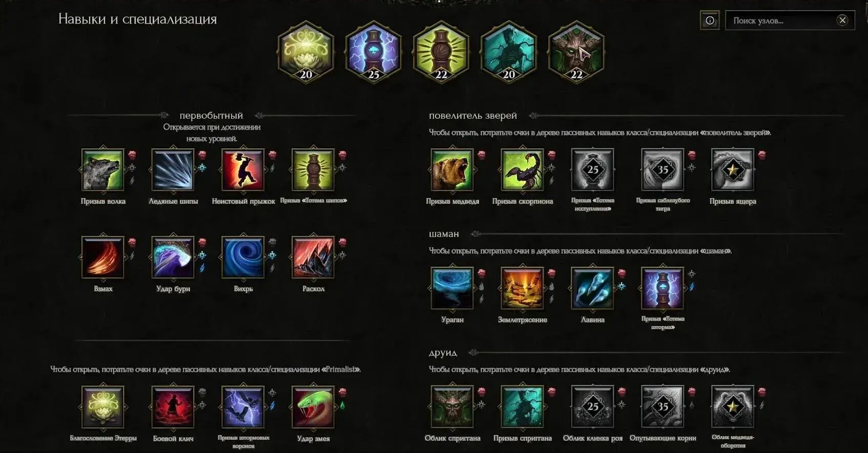Open the thorn totem specialization slot
This screenshot has height=453, width=868.
(441, 52)
